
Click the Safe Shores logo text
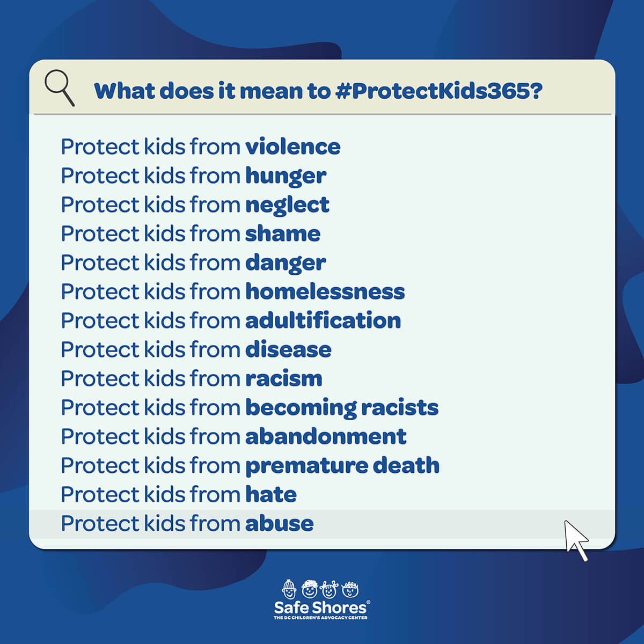pos(321,608)
